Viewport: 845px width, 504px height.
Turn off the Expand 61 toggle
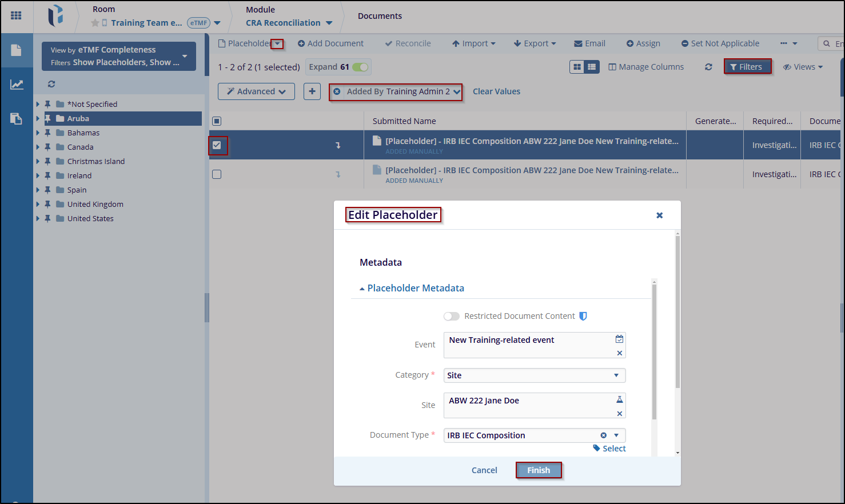pyautogui.click(x=360, y=67)
